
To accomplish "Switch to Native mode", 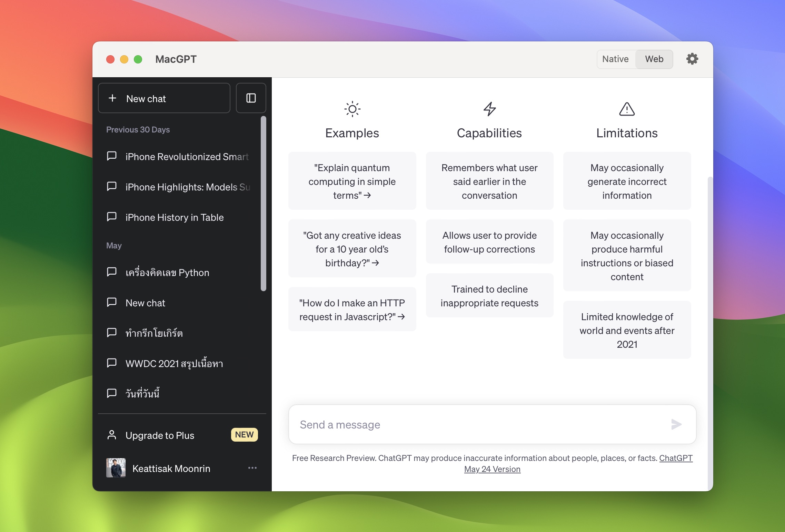I will [615, 59].
